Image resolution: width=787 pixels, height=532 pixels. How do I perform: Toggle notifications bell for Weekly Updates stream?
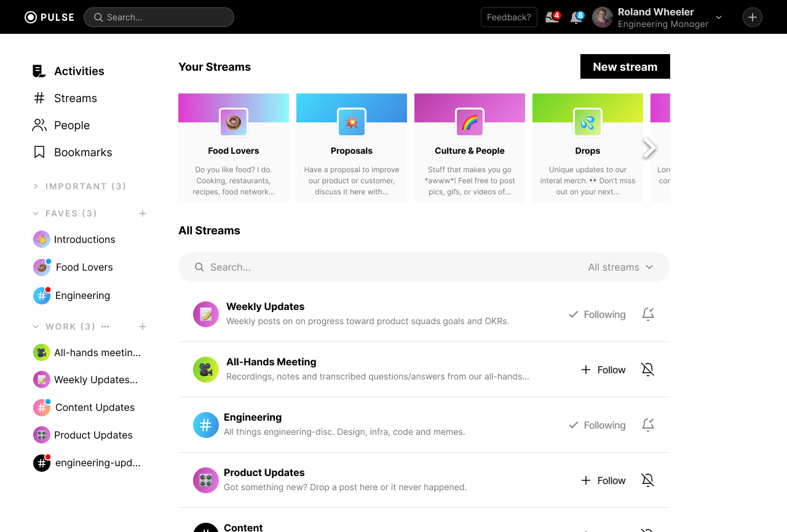pyautogui.click(x=647, y=314)
